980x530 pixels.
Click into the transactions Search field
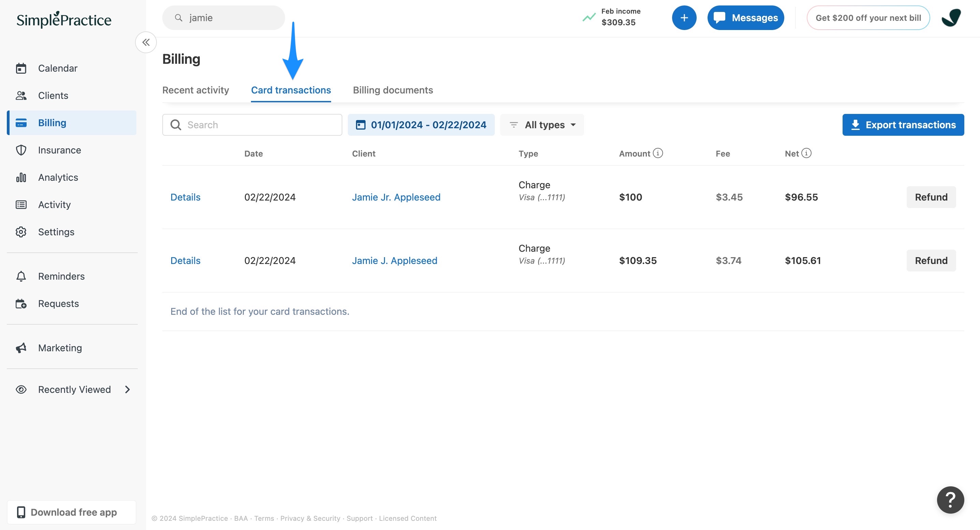[x=252, y=125]
